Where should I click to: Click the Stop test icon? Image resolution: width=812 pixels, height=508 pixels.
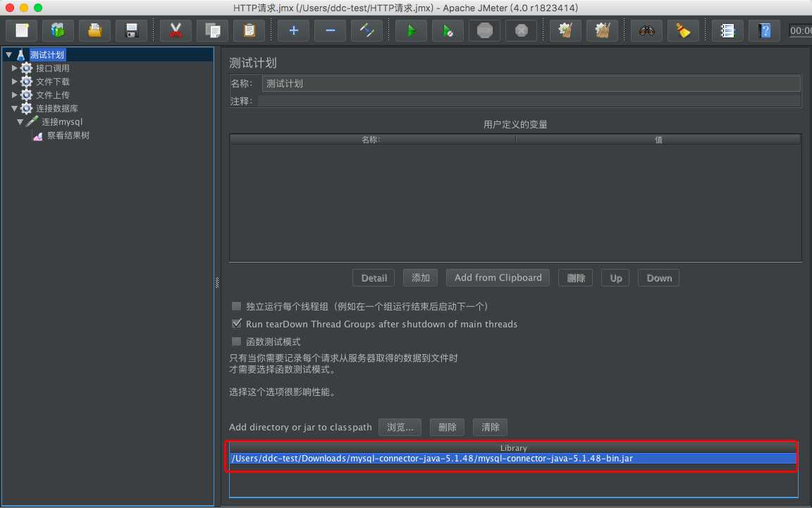pyautogui.click(x=485, y=30)
